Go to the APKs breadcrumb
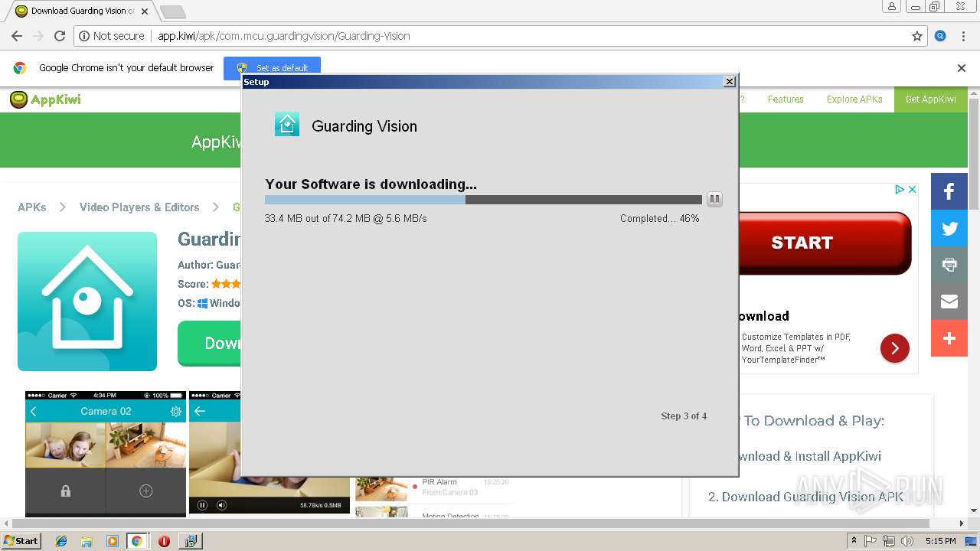 click(32, 207)
